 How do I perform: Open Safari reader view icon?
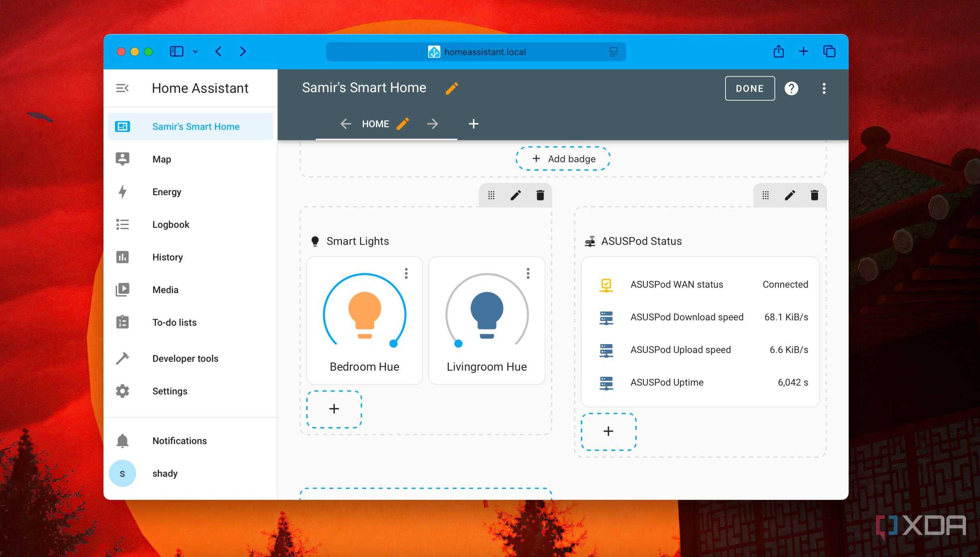(613, 52)
